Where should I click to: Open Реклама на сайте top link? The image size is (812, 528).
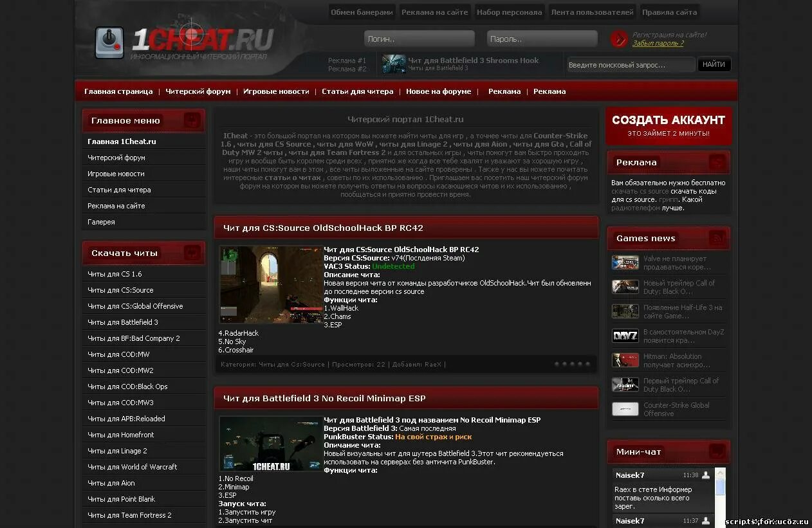pos(435,12)
